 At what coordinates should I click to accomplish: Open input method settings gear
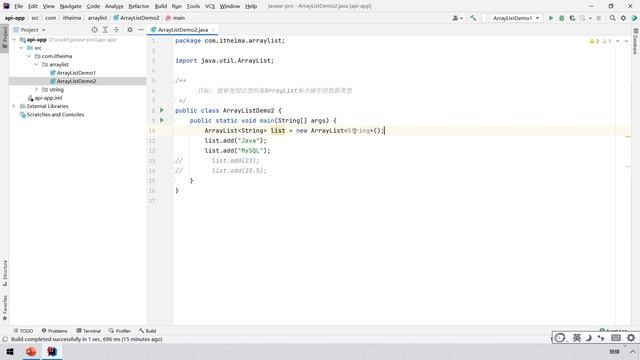click(x=631, y=338)
